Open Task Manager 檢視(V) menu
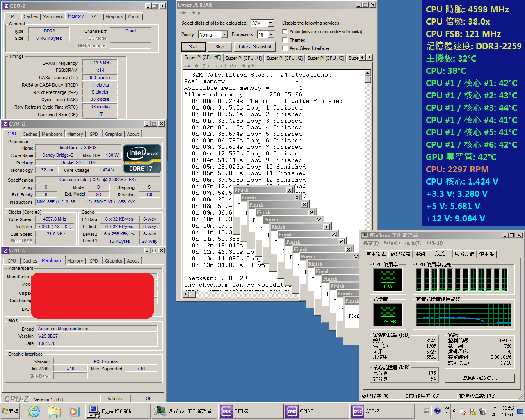Viewport: 525px width, 420px height. coord(413,243)
